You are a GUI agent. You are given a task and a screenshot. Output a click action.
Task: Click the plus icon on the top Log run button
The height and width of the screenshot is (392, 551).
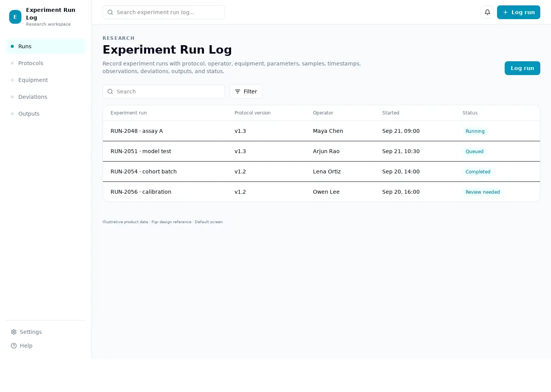point(505,12)
